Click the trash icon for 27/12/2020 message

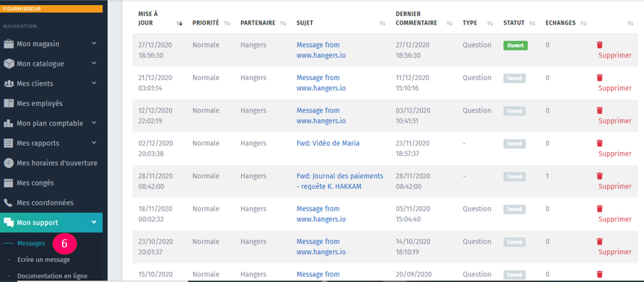point(599,45)
